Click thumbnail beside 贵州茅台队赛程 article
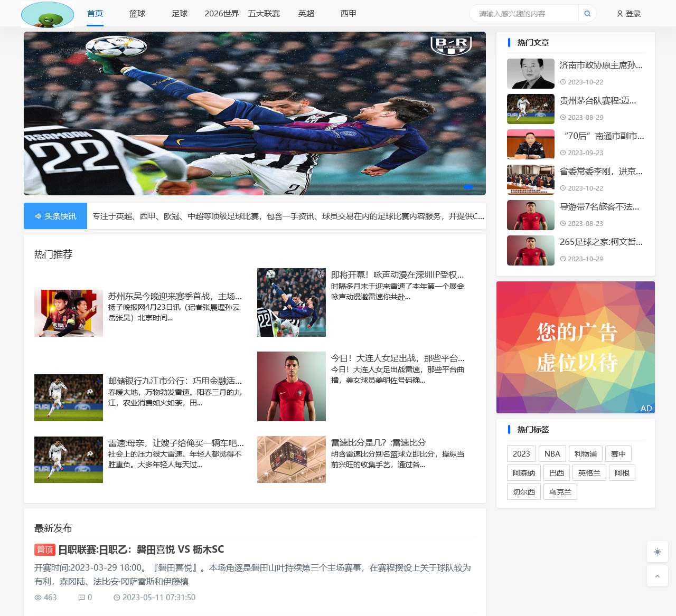This screenshot has height=616, width=676. (x=531, y=109)
